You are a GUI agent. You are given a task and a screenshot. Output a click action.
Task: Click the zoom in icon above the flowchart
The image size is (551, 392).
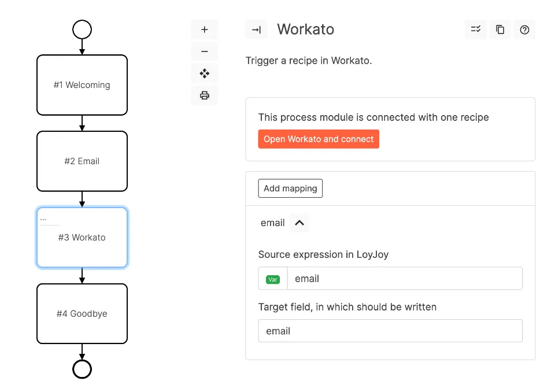(x=204, y=29)
